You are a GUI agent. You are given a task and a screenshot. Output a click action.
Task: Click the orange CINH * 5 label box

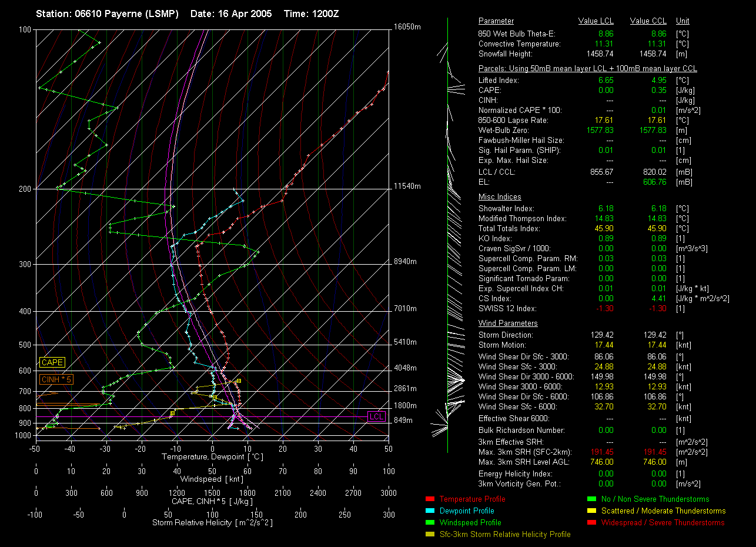(x=56, y=380)
